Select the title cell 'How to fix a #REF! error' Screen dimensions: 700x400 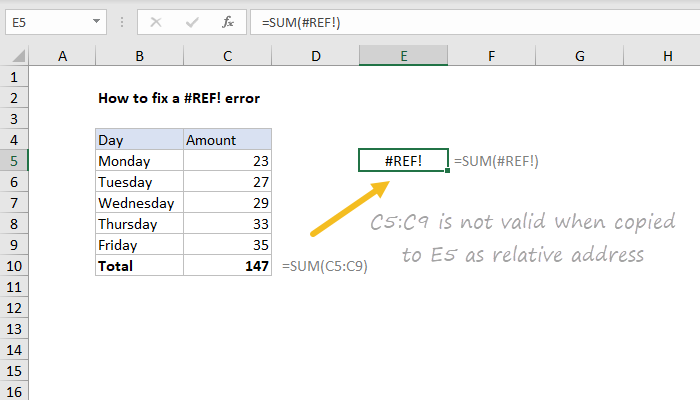[x=180, y=98]
